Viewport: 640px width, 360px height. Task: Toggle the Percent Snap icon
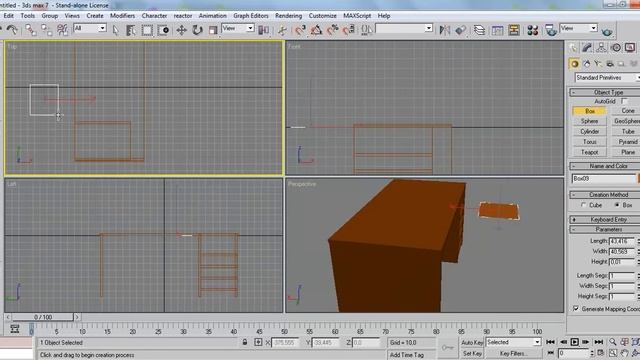point(333,30)
